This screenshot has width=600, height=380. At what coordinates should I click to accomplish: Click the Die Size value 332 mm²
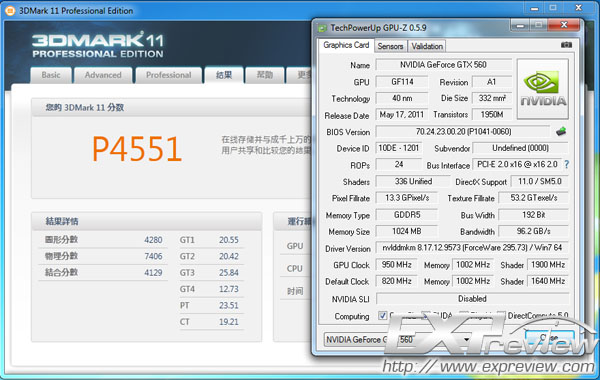click(x=492, y=98)
